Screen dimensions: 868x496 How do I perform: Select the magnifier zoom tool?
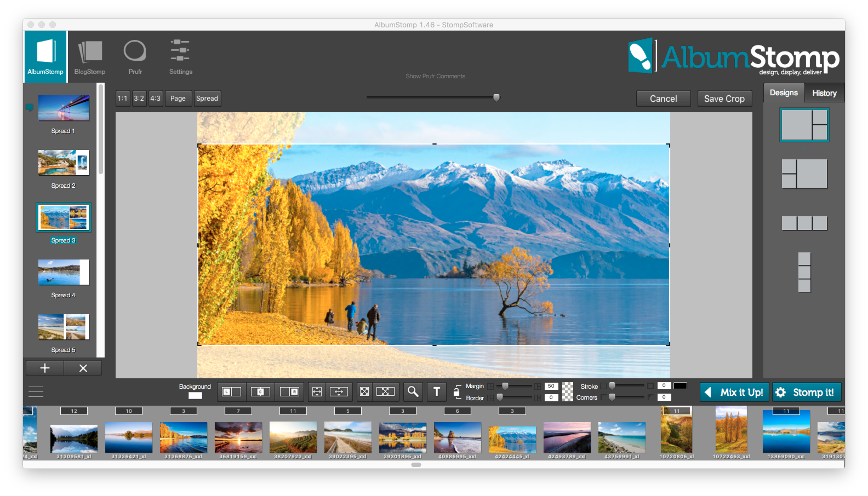[413, 391]
